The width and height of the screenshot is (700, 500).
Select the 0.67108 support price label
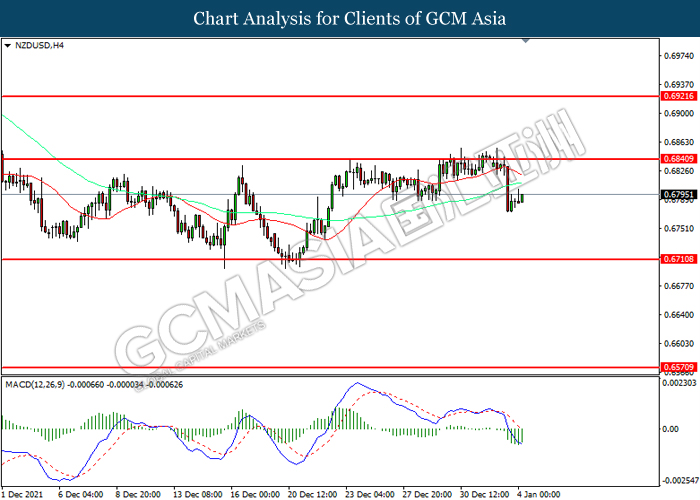point(679,259)
